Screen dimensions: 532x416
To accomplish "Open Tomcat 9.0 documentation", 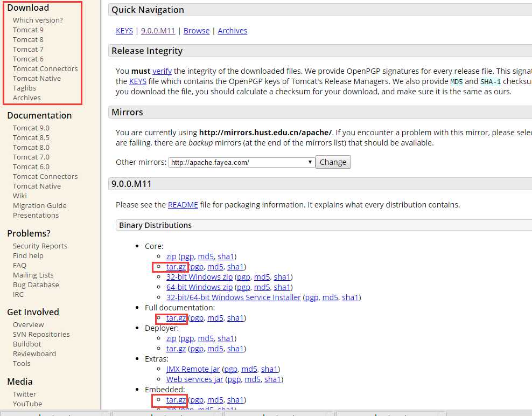I will (31, 128).
